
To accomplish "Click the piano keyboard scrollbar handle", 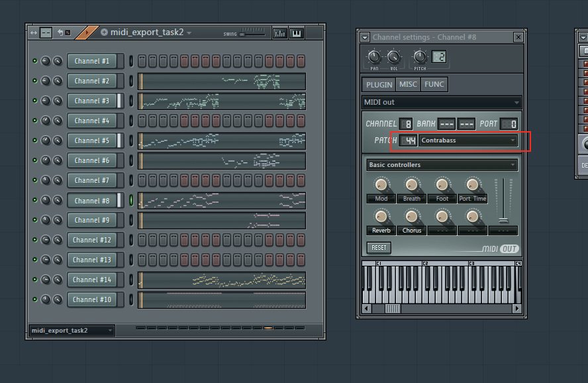I will [x=393, y=308].
